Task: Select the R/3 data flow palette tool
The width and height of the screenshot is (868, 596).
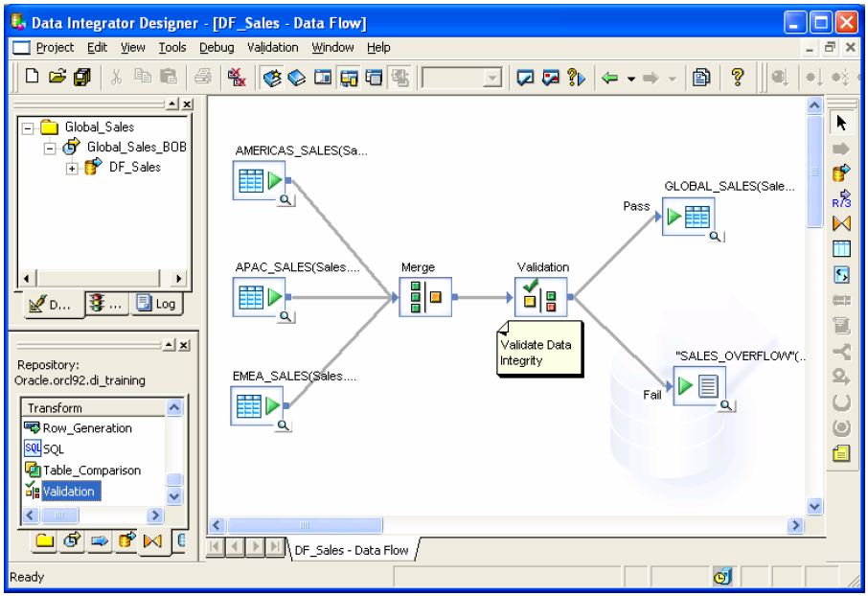Action: (x=841, y=197)
